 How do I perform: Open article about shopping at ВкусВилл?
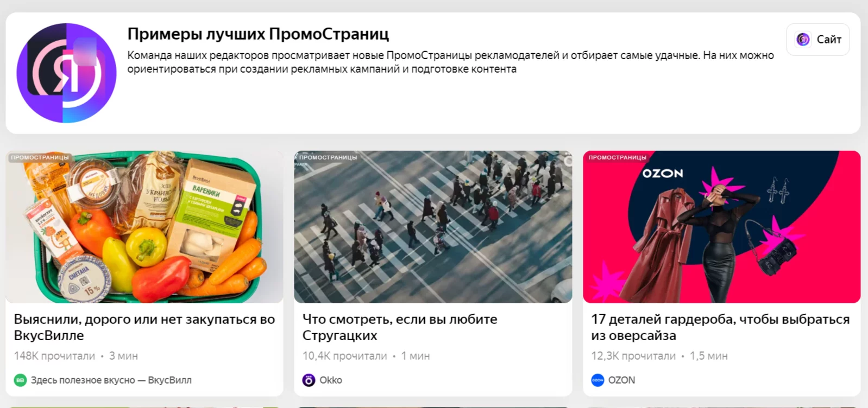(x=144, y=327)
